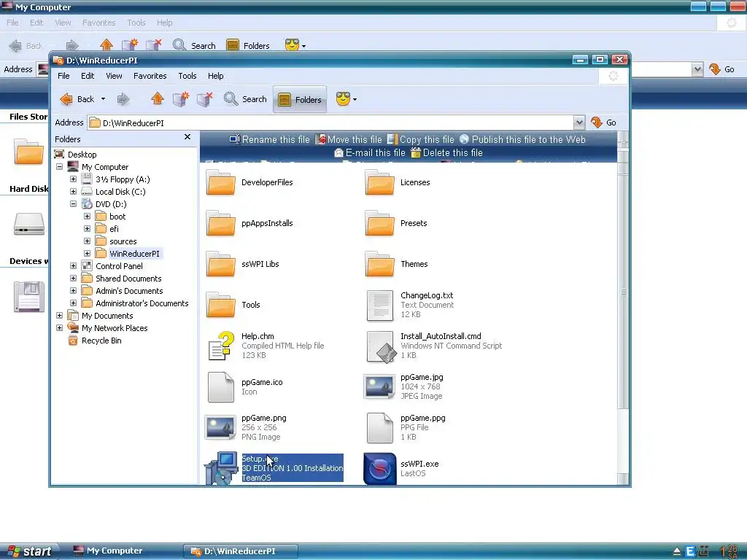Select the ssWPI.exe application icon
The height and width of the screenshot is (560, 747).
point(379,469)
